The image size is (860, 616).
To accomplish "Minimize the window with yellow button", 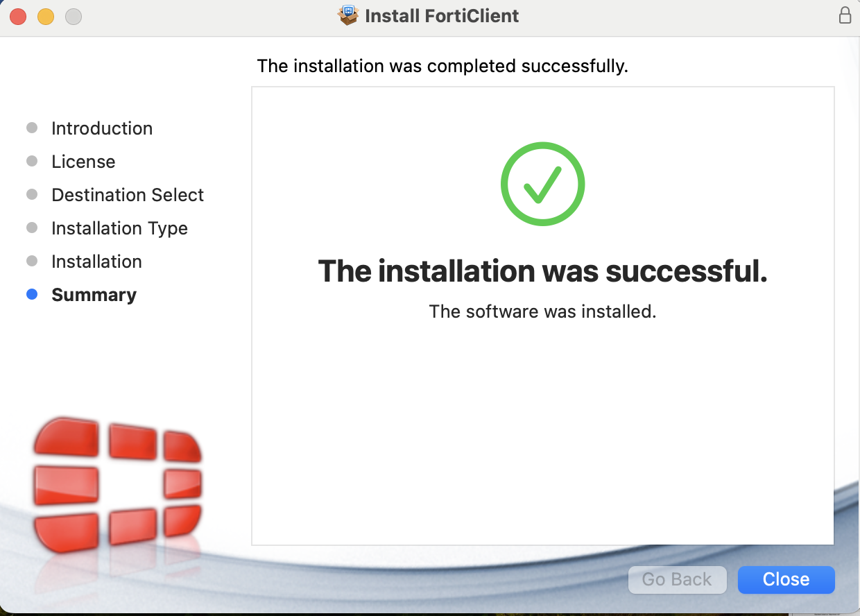I will (46, 16).
